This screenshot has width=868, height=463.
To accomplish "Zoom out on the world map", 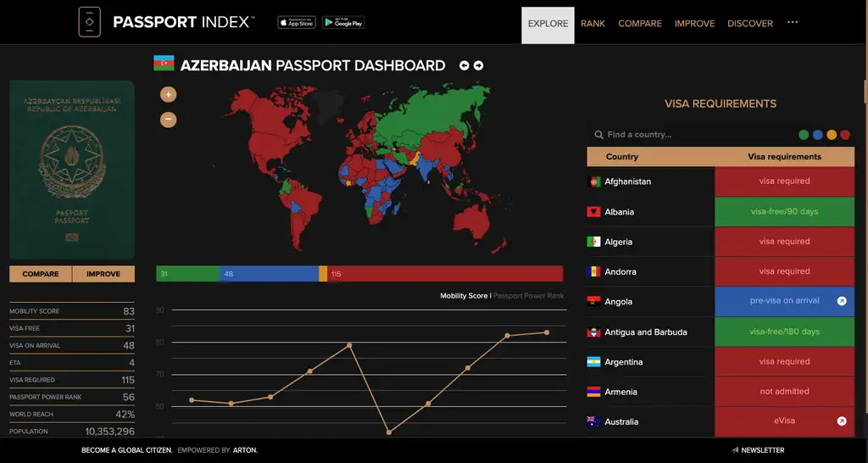I will click(x=168, y=120).
